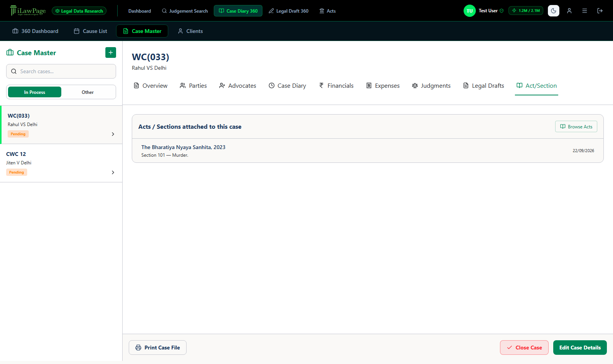Add a new case with the plus icon

coord(111,52)
